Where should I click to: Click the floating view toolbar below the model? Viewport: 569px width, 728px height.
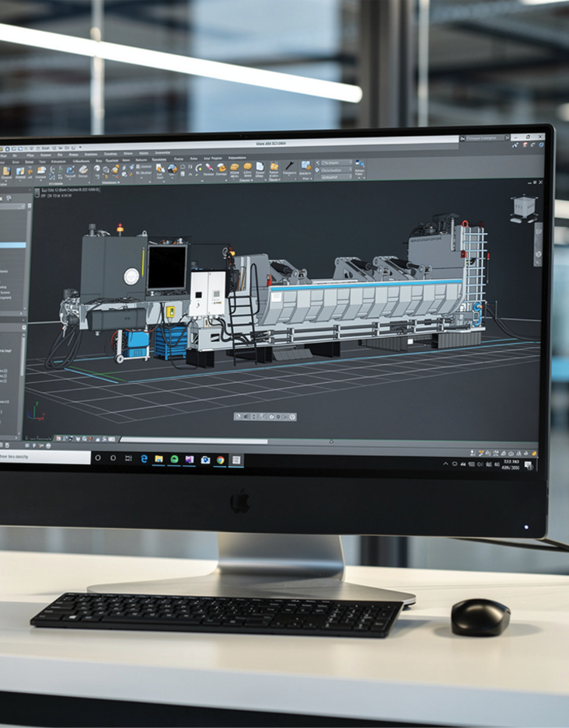click(265, 417)
